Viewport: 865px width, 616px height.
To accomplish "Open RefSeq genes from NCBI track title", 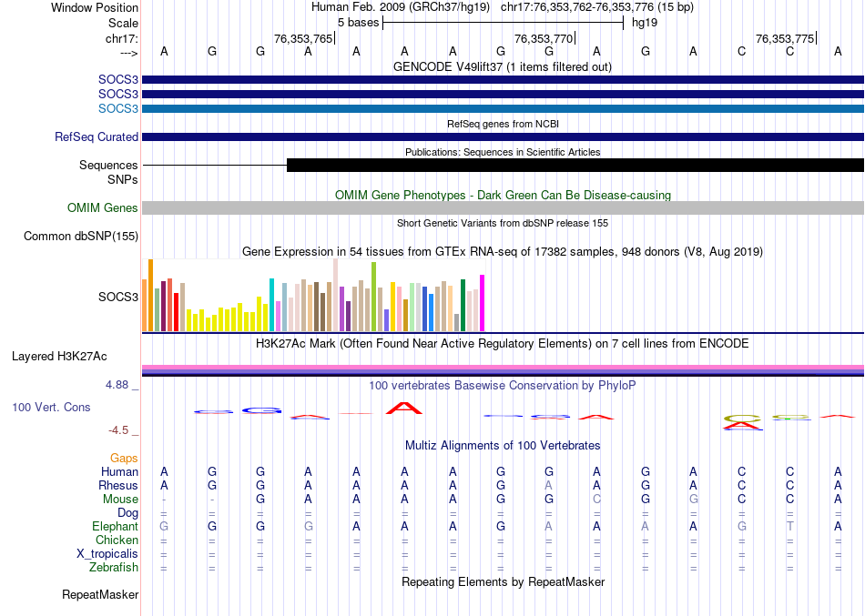I will (x=503, y=124).
